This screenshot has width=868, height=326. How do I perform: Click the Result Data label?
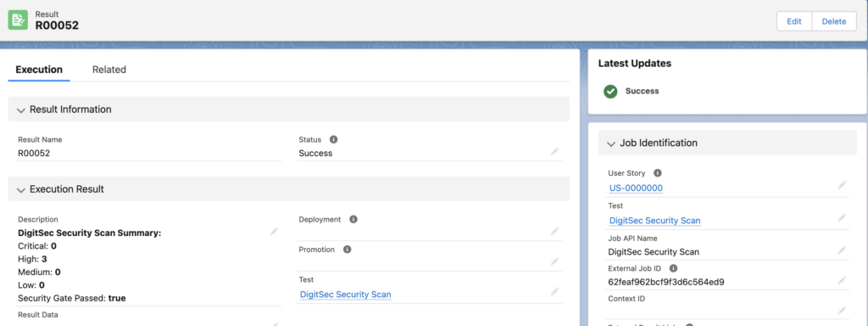pyautogui.click(x=38, y=314)
